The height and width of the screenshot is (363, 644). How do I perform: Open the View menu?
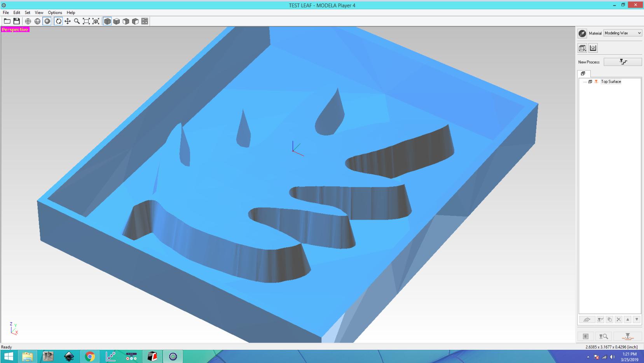(39, 12)
